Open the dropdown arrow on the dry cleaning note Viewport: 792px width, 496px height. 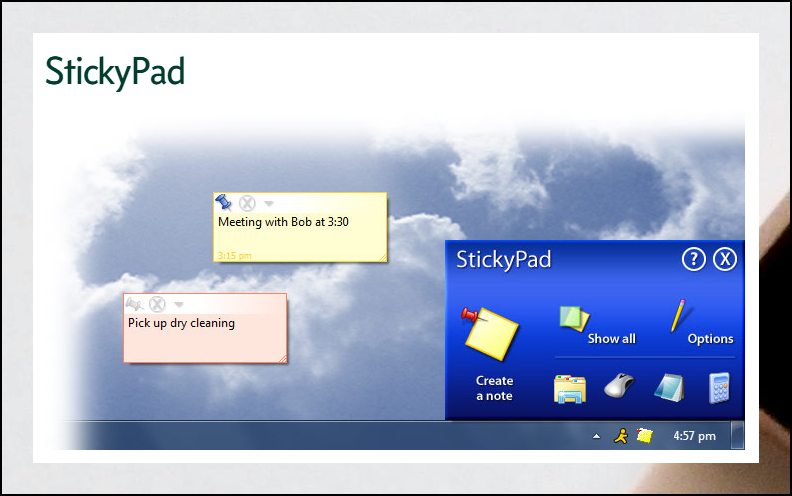[x=179, y=305]
